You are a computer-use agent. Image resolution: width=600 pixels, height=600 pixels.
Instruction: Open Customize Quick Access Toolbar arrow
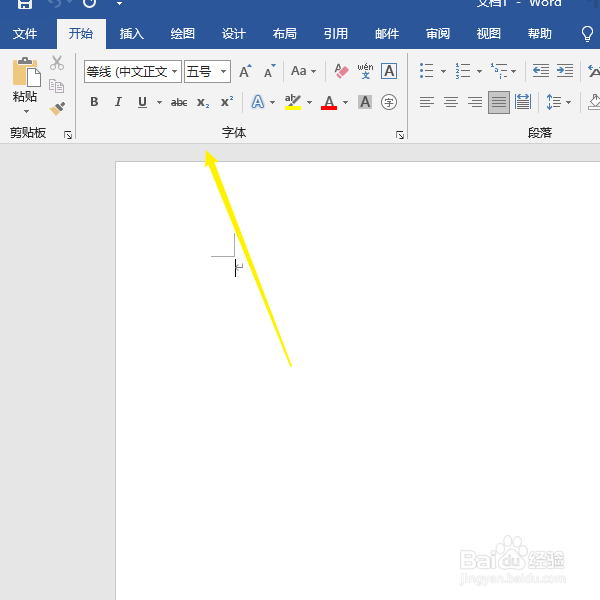tap(119, 3)
